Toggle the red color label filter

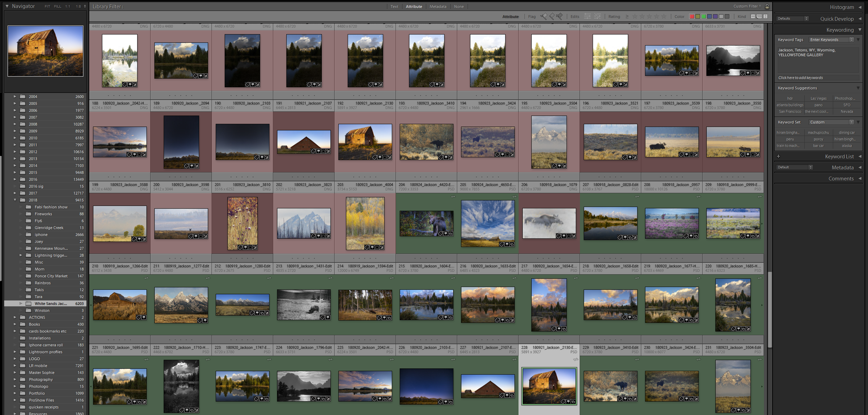coord(692,17)
